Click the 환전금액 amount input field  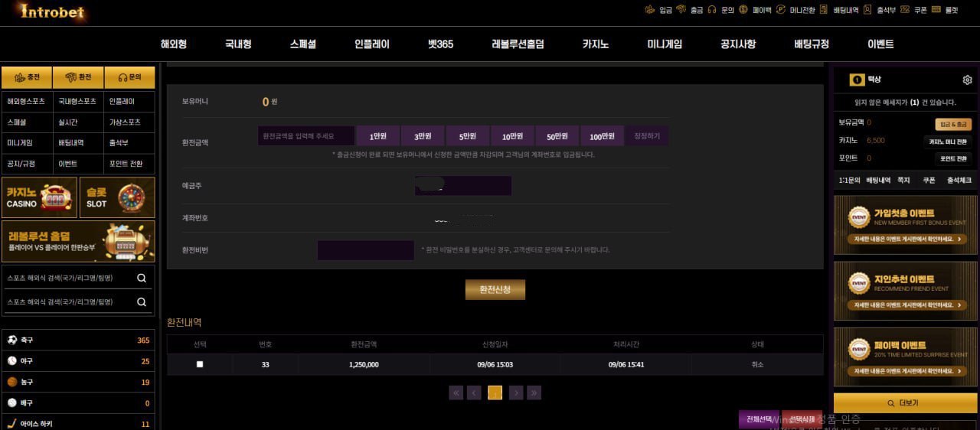pyautogui.click(x=305, y=136)
